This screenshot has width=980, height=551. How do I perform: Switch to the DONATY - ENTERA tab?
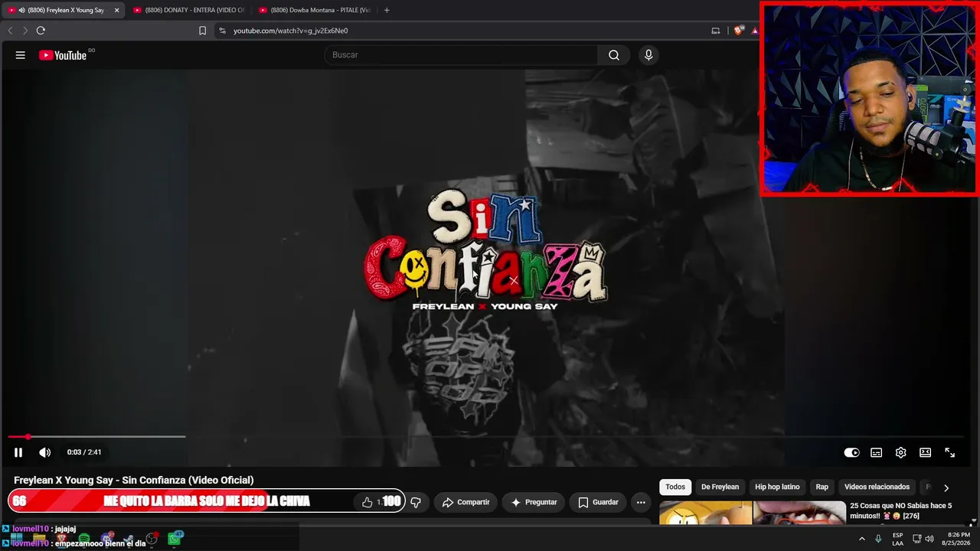(x=188, y=10)
